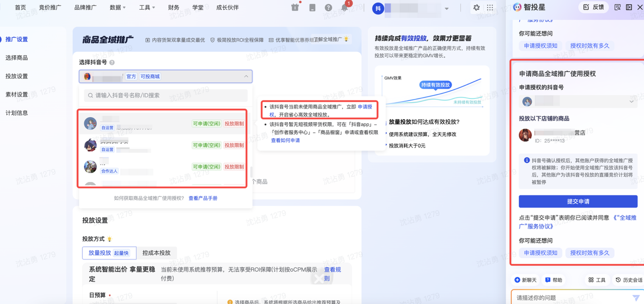Select 投放设置 in the left sidebar
Image resolution: width=644 pixels, height=304 pixels.
(17, 76)
